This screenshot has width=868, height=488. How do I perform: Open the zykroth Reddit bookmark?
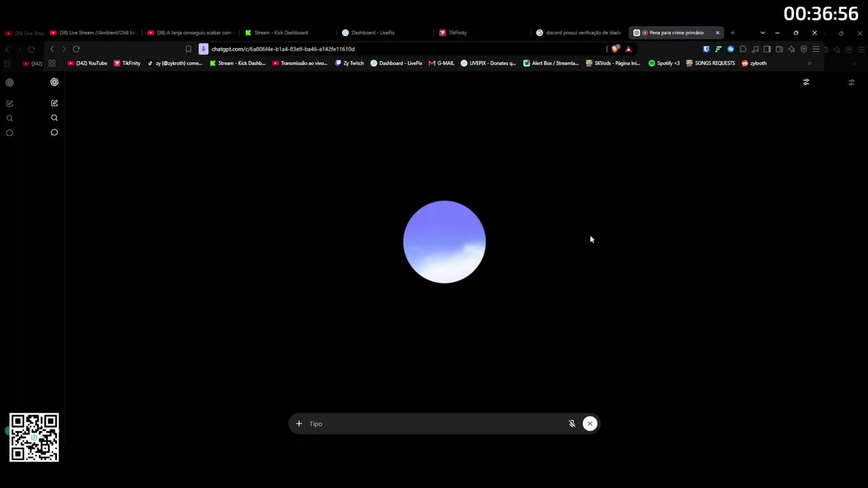tap(754, 63)
